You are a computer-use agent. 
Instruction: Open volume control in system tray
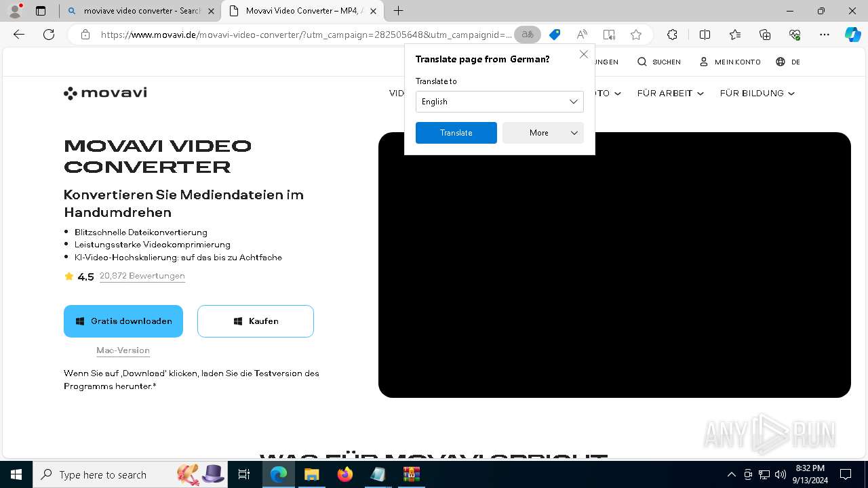coord(780,474)
